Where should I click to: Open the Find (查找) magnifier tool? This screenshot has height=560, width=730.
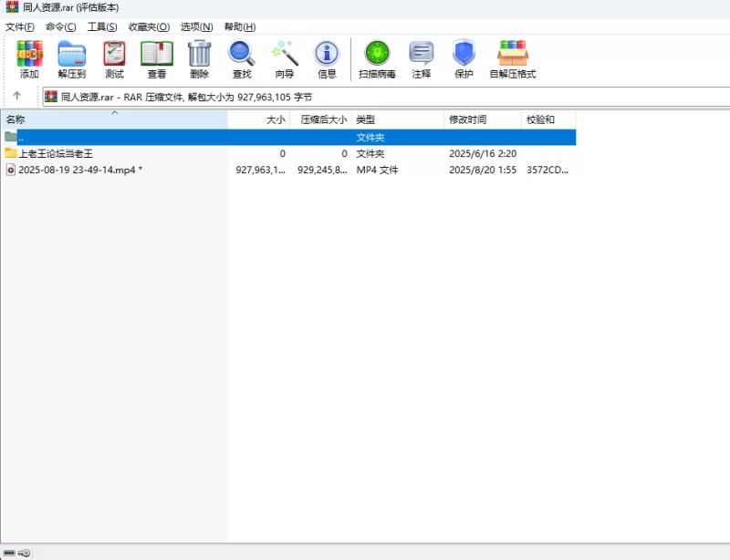pyautogui.click(x=242, y=58)
